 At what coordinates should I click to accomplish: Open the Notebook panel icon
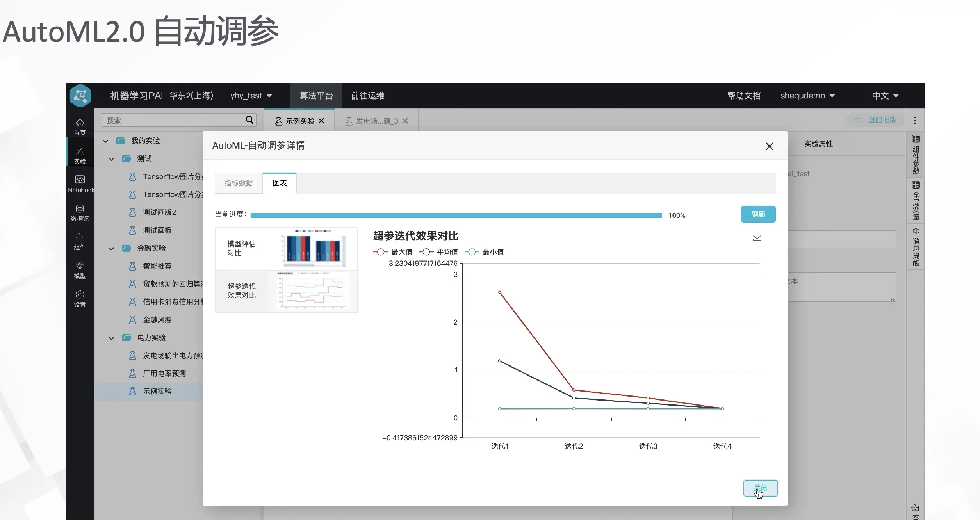tap(80, 182)
